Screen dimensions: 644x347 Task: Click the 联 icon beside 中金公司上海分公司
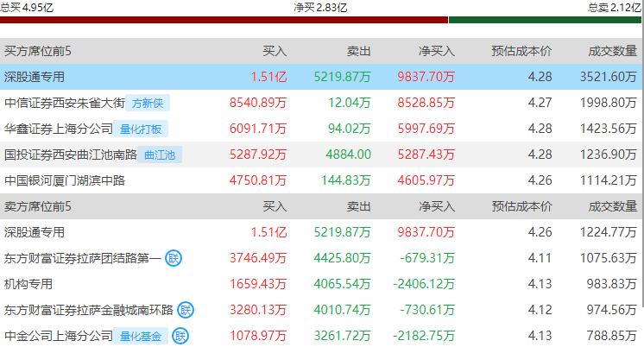pyautogui.click(x=180, y=336)
